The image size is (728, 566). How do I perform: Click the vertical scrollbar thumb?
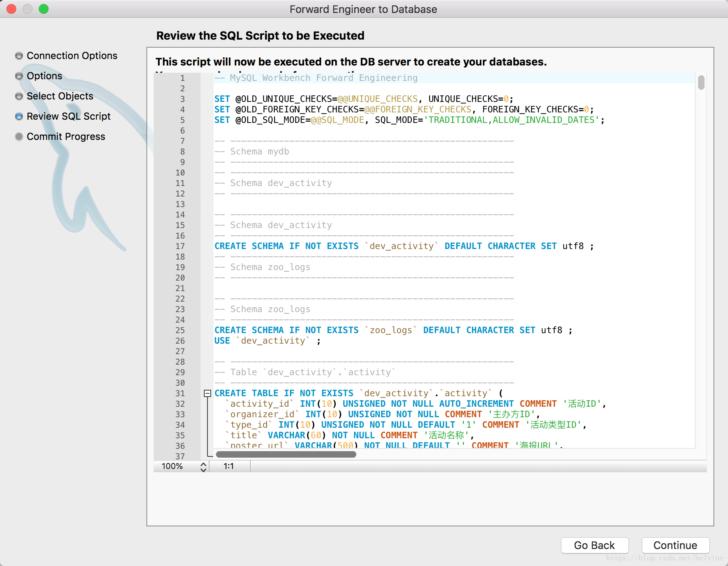pos(701,82)
